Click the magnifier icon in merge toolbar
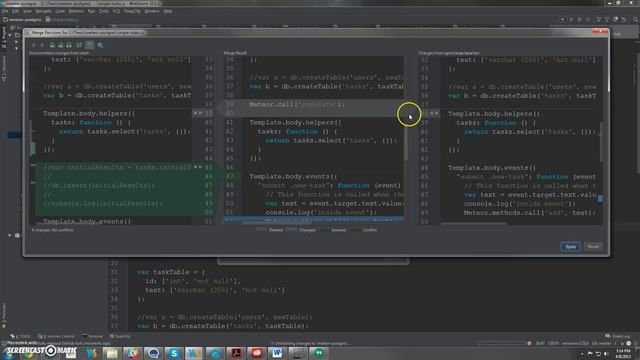This screenshot has height=360, width=640. tap(100, 45)
